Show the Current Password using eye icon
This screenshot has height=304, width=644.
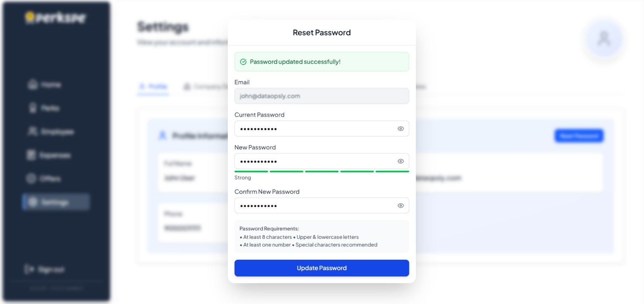click(x=400, y=129)
